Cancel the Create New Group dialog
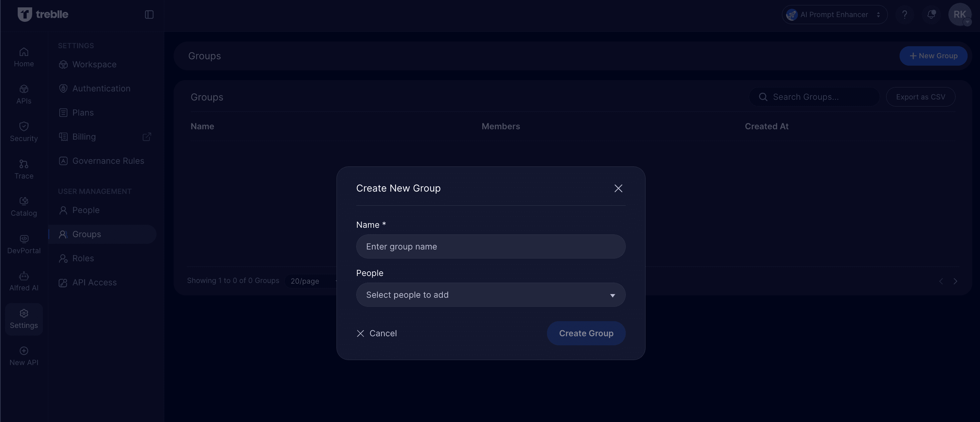This screenshot has height=422, width=980. (377, 333)
